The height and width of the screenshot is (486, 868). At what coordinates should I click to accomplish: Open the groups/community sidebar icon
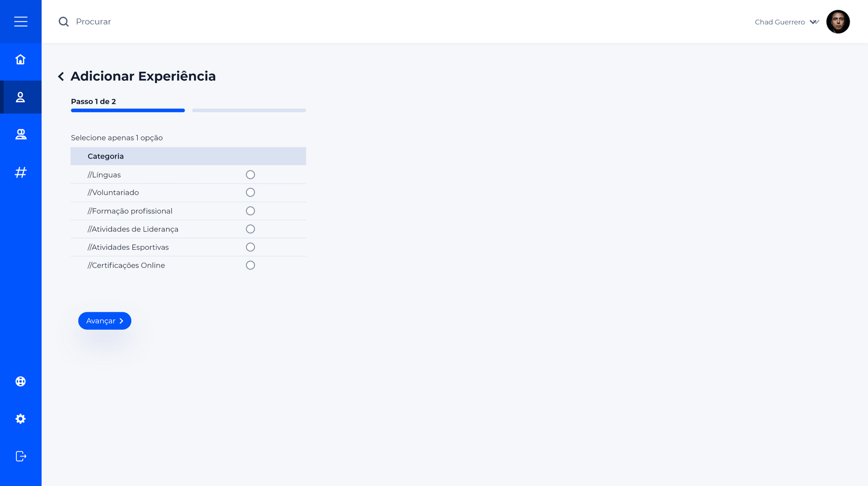coord(21,134)
